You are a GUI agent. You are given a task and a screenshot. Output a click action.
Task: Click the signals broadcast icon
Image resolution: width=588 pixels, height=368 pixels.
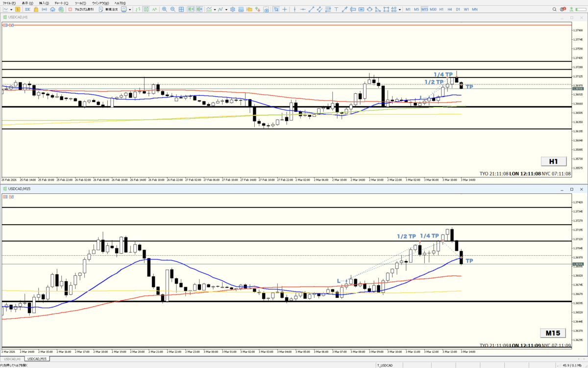[44, 9]
